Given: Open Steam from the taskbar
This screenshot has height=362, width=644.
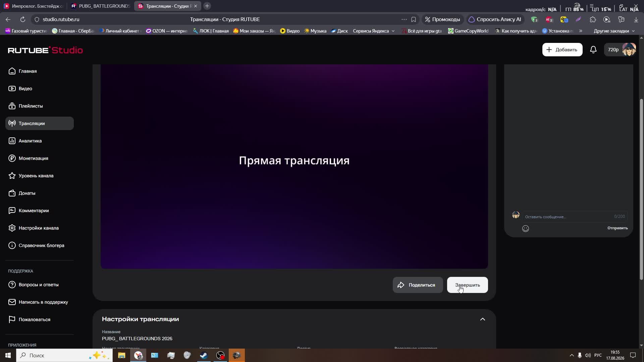Looking at the screenshot, I should click(204, 355).
